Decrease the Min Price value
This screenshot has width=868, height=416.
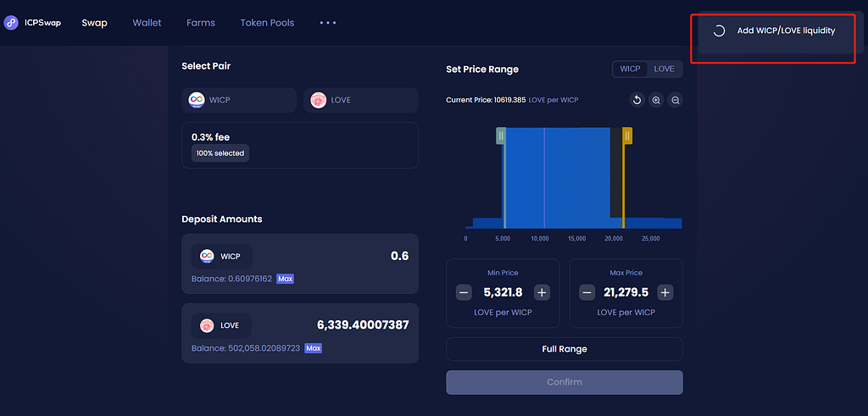click(464, 292)
